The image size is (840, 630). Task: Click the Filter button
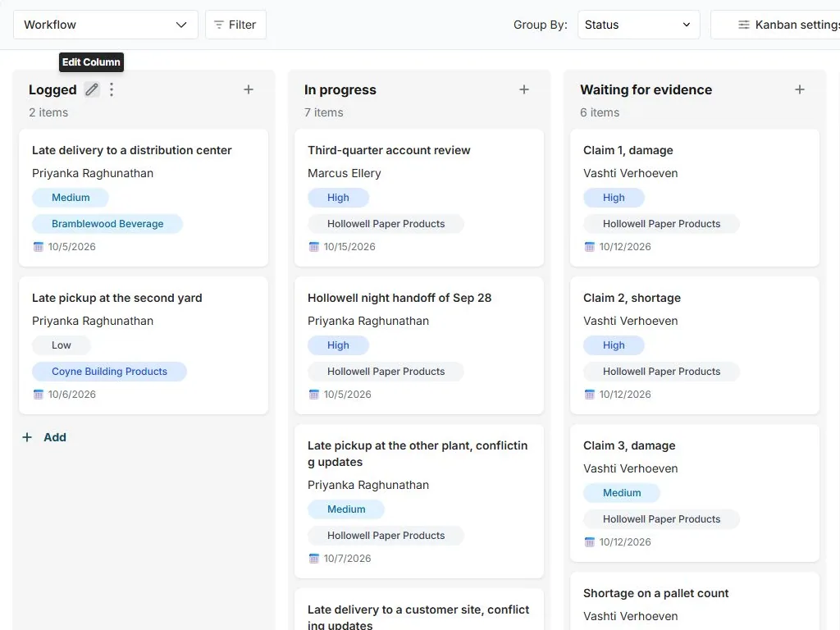point(235,25)
